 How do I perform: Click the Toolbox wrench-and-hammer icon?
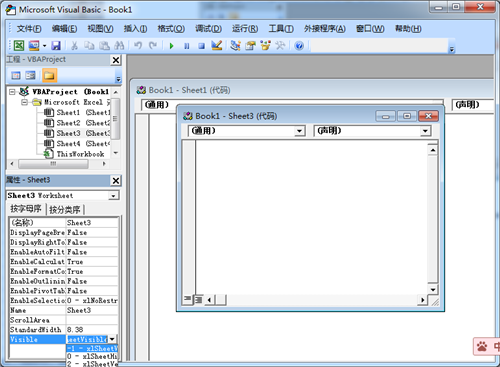(x=280, y=45)
